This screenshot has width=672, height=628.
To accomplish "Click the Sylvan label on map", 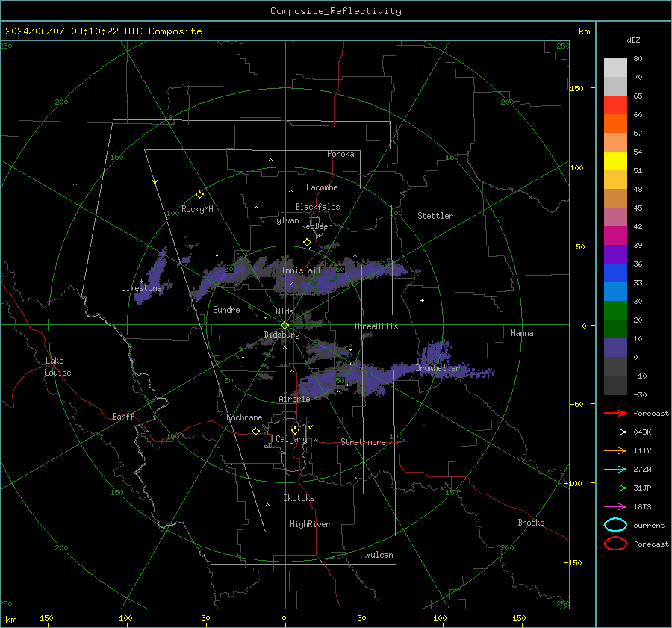I will pyautogui.click(x=285, y=220).
